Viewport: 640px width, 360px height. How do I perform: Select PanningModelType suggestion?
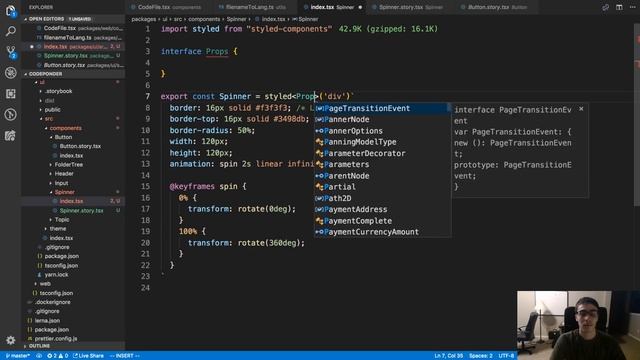(382, 142)
